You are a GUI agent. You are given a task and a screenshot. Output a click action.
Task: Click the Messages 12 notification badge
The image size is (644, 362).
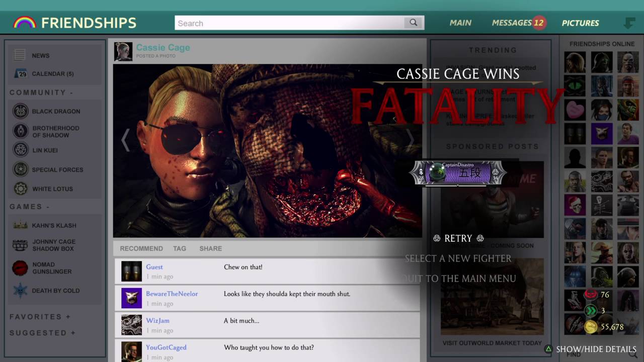pos(539,23)
